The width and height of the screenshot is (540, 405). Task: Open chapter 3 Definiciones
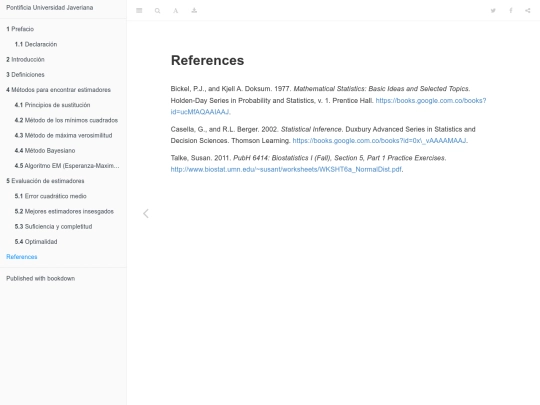[25, 74]
